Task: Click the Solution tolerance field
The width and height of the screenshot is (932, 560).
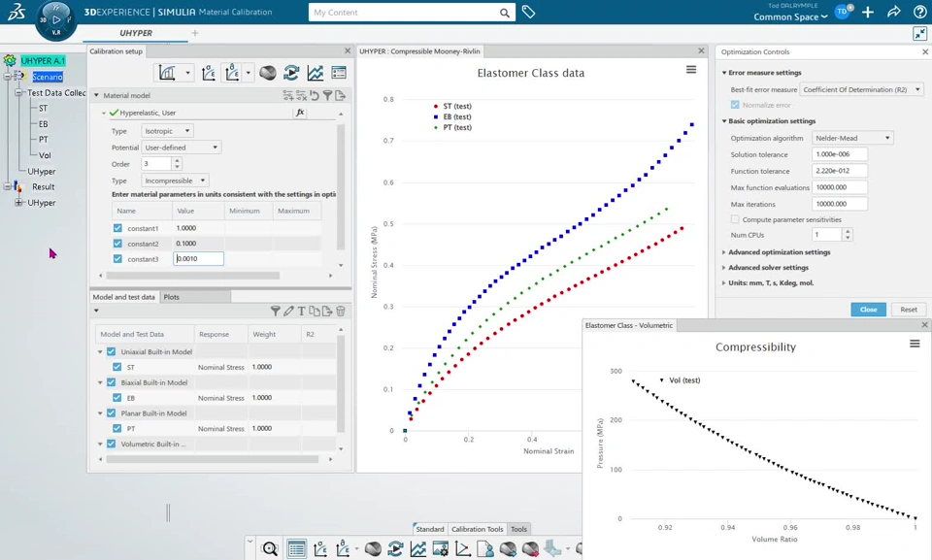Action: 839,154
